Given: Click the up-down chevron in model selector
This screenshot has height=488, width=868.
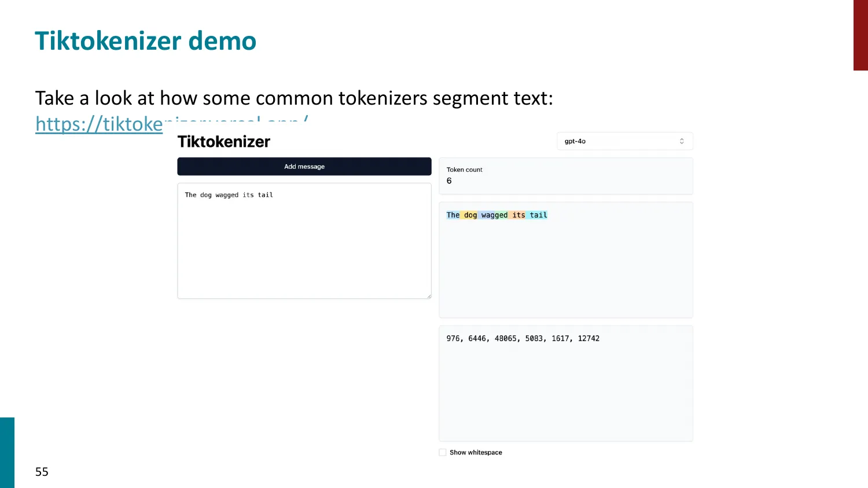Looking at the screenshot, I should (x=682, y=141).
